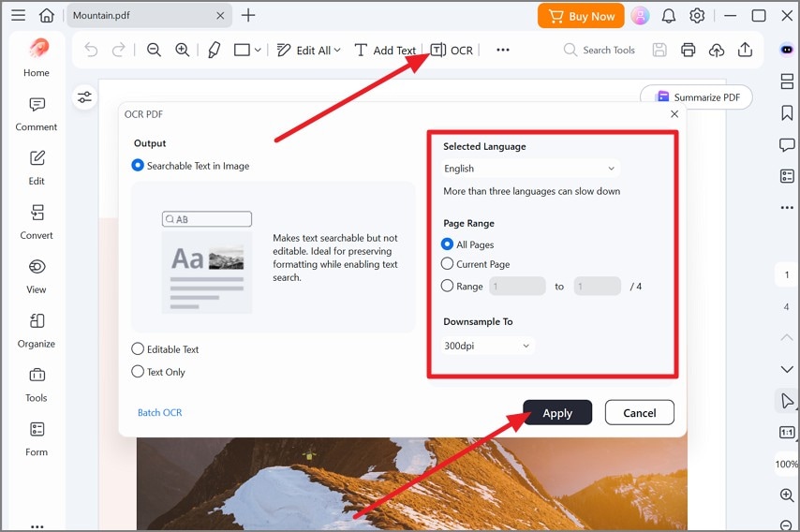This screenshot has width=800, height=532.
Task: Click the range end page field
Action: point(598,287)
